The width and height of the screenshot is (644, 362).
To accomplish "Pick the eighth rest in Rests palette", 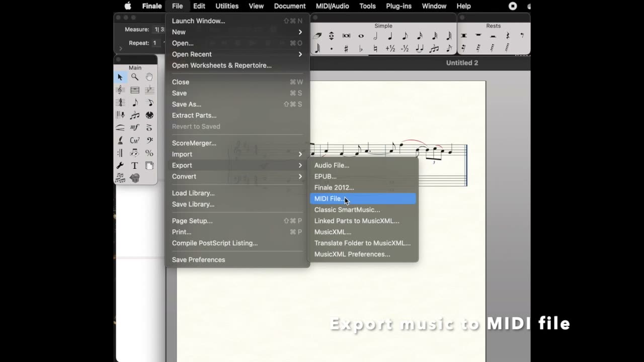I will 522,36.
